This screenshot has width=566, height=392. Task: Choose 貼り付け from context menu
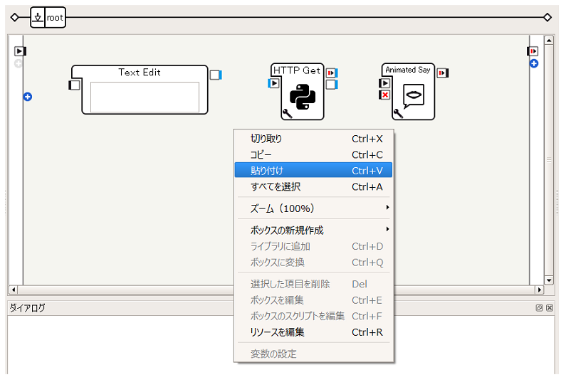(313, 170)
